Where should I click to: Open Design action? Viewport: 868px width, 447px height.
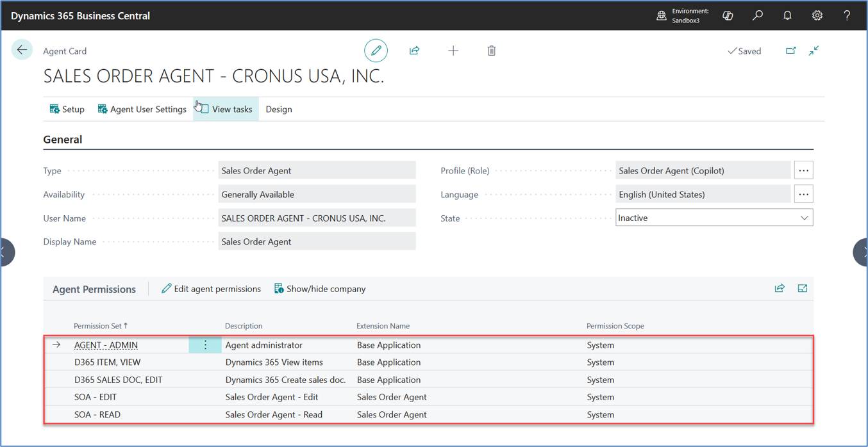[x=279, y=109]
